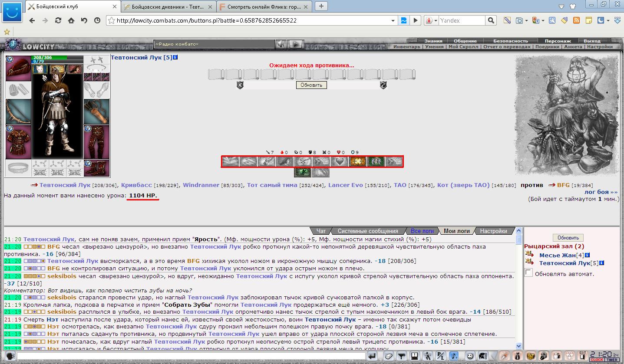Click the red pants equipment slot
The width and height of the screenshot is (624, 364).
click(96, 142)
